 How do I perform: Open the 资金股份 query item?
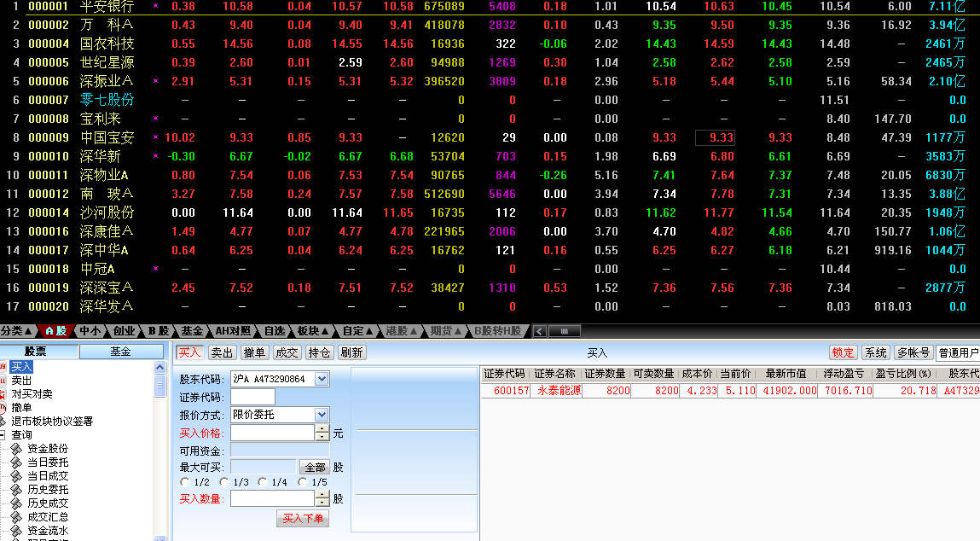point(47,448)
